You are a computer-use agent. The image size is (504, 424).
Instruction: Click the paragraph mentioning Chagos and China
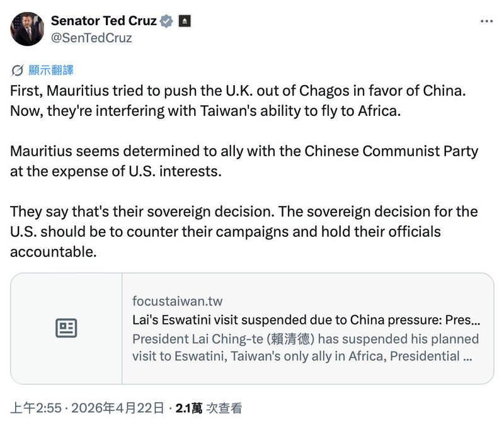click(x=237, y=101)
